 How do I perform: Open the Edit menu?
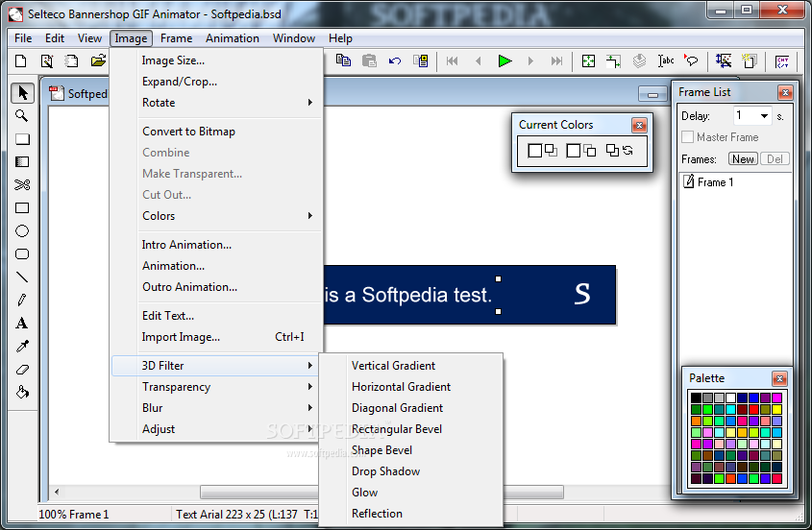55,38
